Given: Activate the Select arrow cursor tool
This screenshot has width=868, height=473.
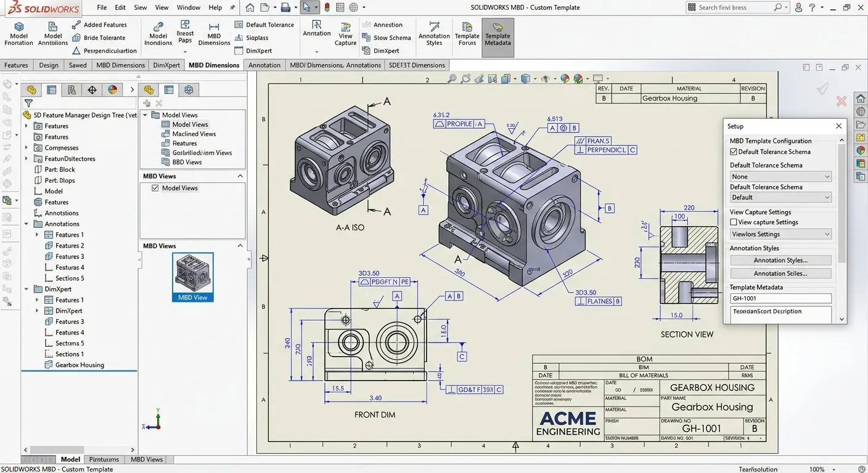Looking at the screenshot, I should point(306,7).
